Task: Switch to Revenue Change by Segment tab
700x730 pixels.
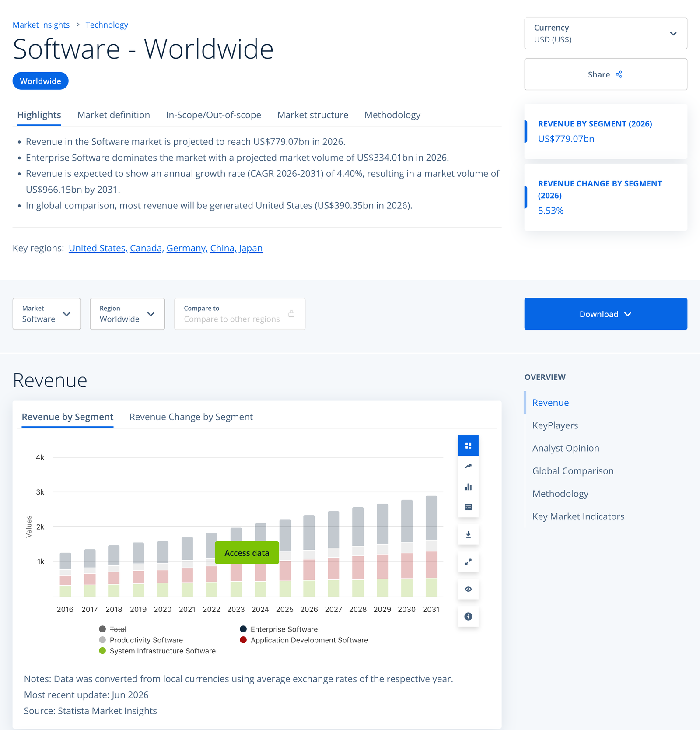Action: (191, 417)
